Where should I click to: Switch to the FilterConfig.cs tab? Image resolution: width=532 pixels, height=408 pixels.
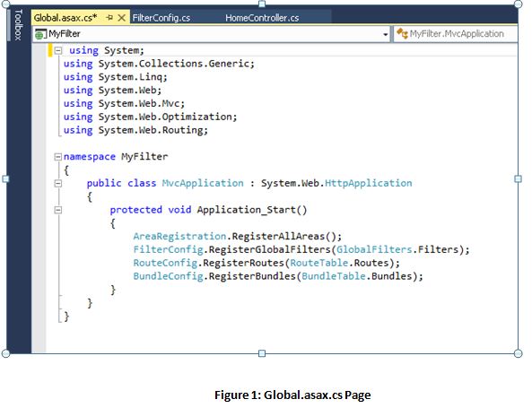(x=161, y=18)
